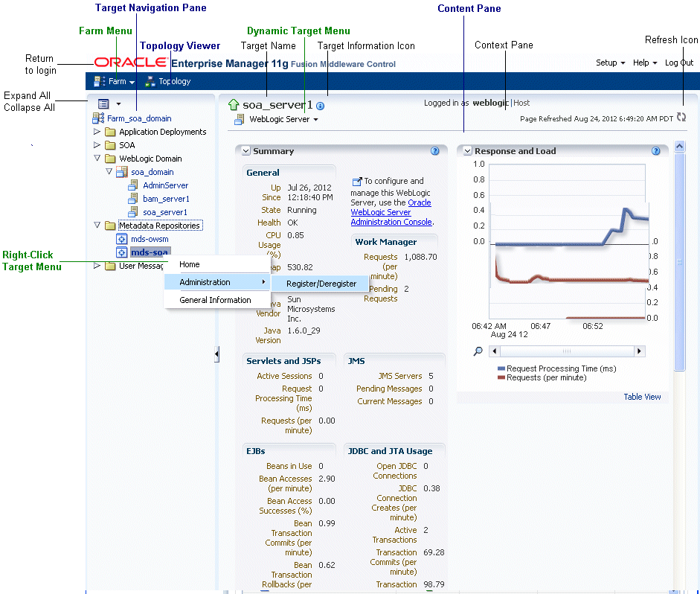
Task: Open the Help menu
Action: [645, 63]
